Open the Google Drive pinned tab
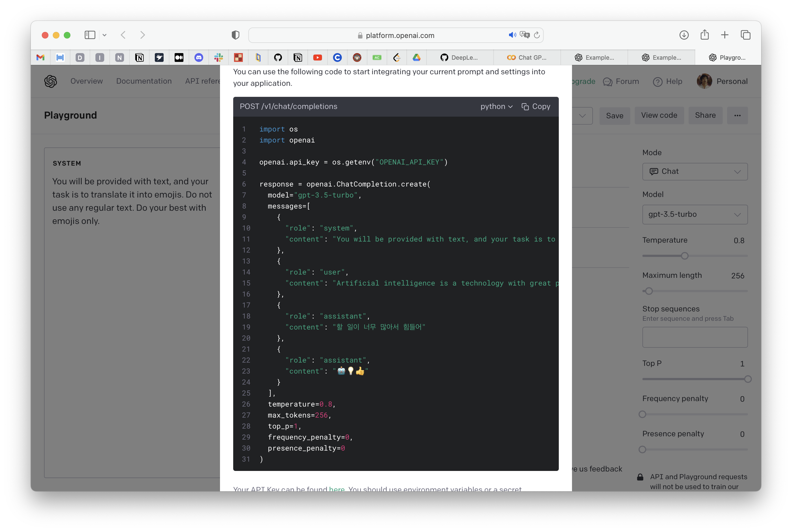The width and height of the screenshot is (792, 532). (x=417, y=57)
